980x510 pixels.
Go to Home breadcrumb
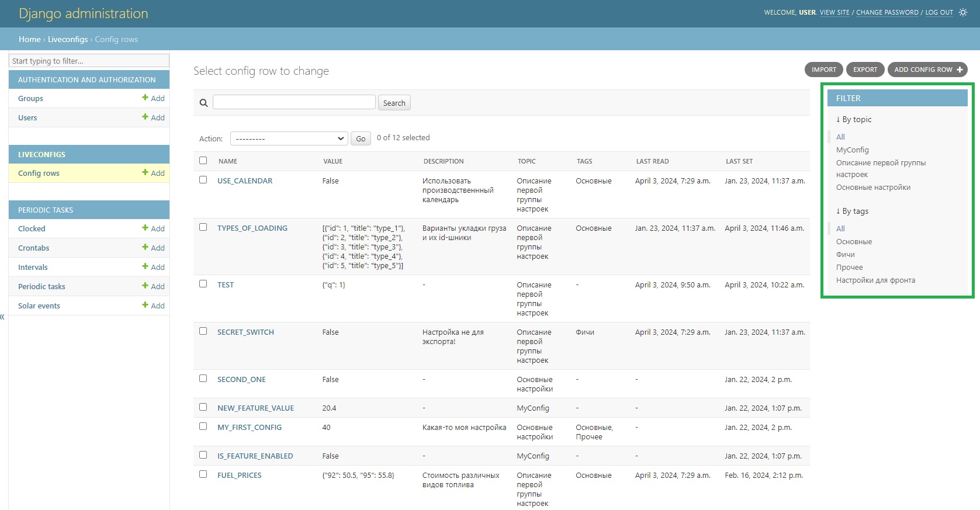coord(30,39)
